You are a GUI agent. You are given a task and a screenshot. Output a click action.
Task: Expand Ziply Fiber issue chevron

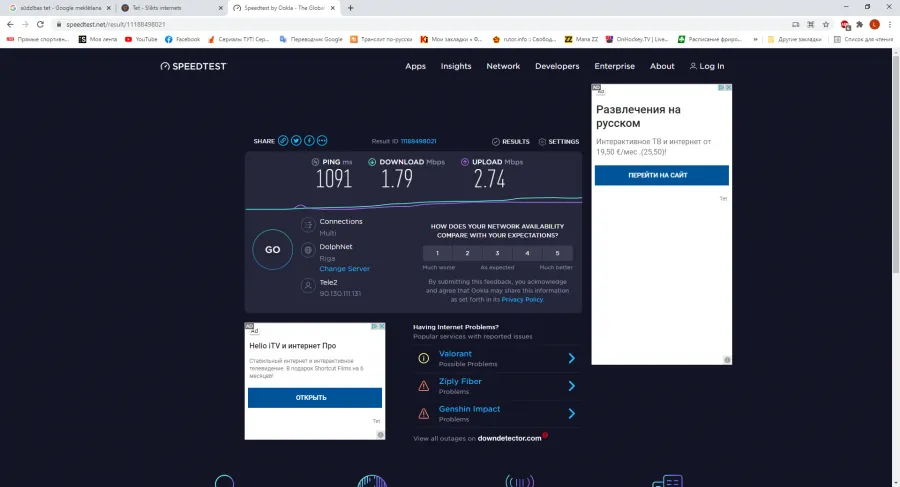pyautogui.click(x=572, y=386)
